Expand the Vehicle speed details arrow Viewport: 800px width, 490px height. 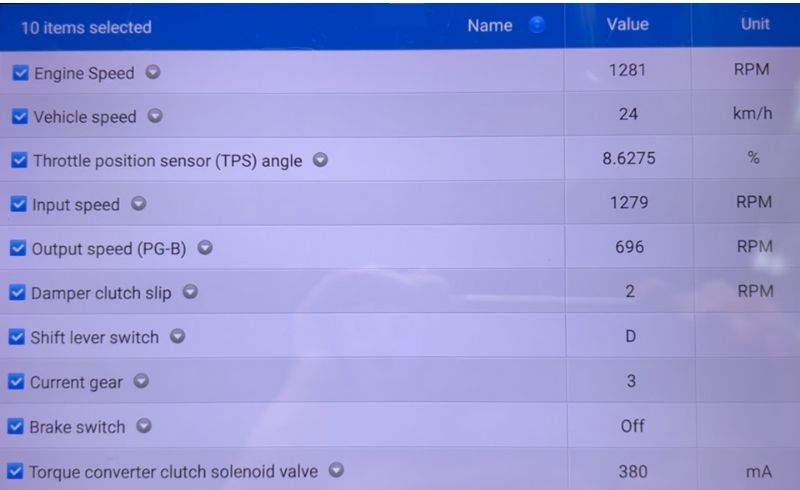[x=155, y=116]
